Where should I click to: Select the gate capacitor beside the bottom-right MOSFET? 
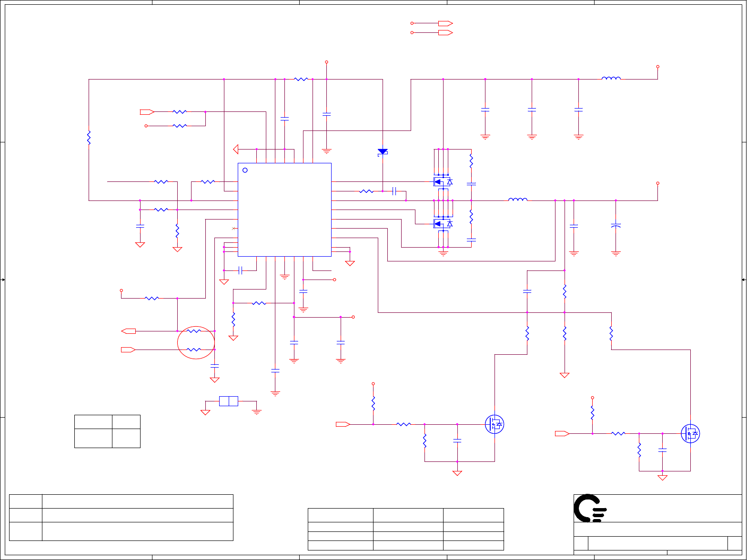tap(662, 450)
